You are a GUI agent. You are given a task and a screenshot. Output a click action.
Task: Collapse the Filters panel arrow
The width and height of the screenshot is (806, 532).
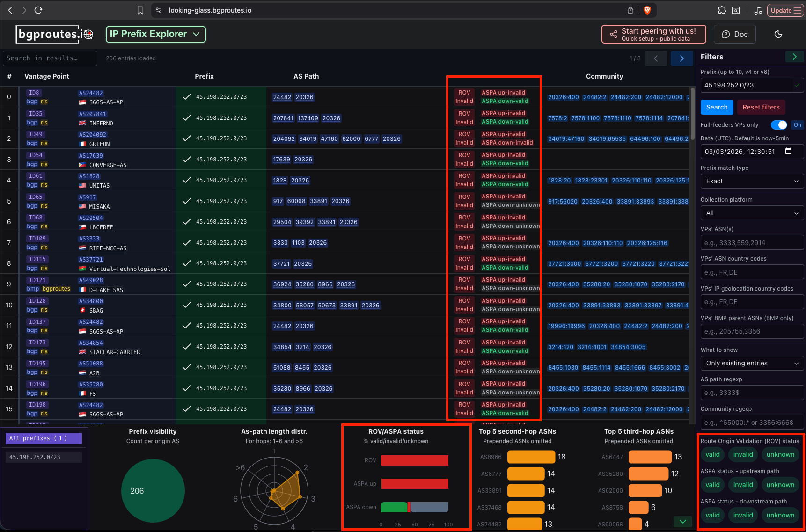(794, 57)
